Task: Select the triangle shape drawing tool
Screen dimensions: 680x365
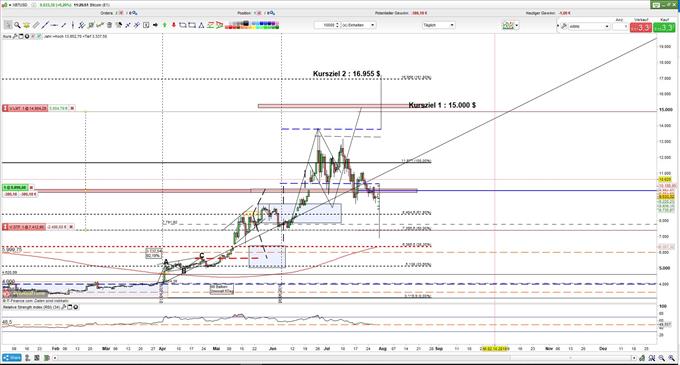Action: click(x=201, y=25)
